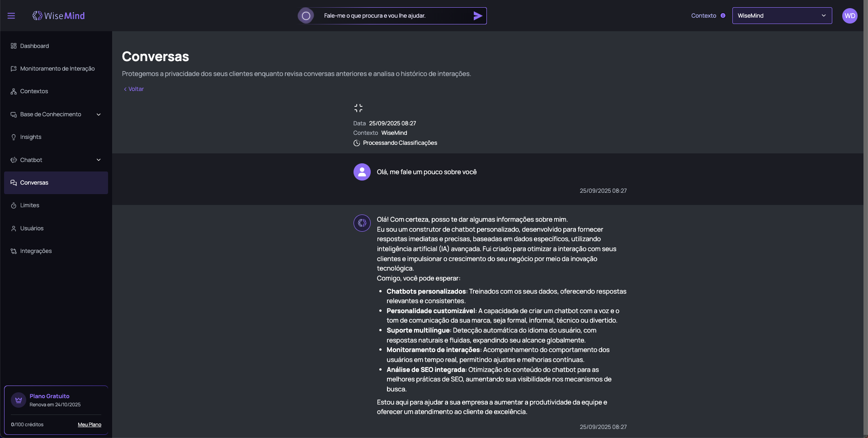Open the Meu Plano link

coord(90,425)
